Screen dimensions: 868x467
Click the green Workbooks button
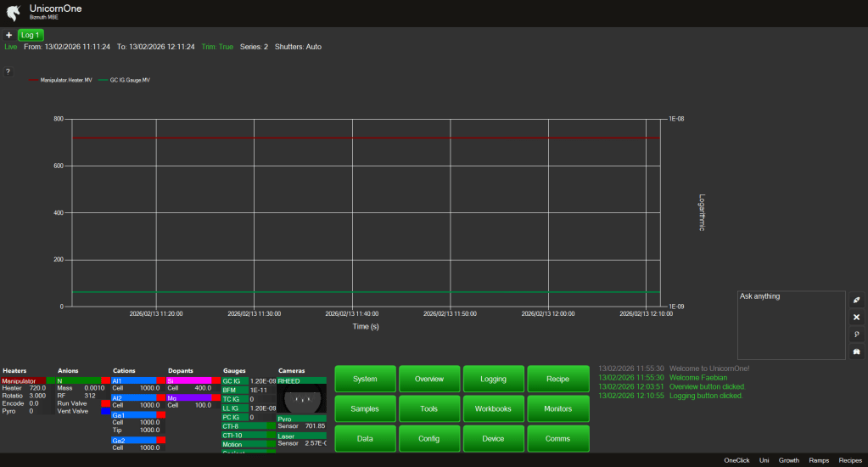point(494,408)
